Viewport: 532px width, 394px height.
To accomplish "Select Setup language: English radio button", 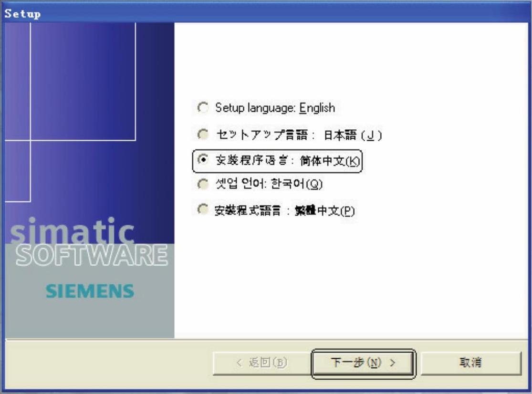I will 203,108.
